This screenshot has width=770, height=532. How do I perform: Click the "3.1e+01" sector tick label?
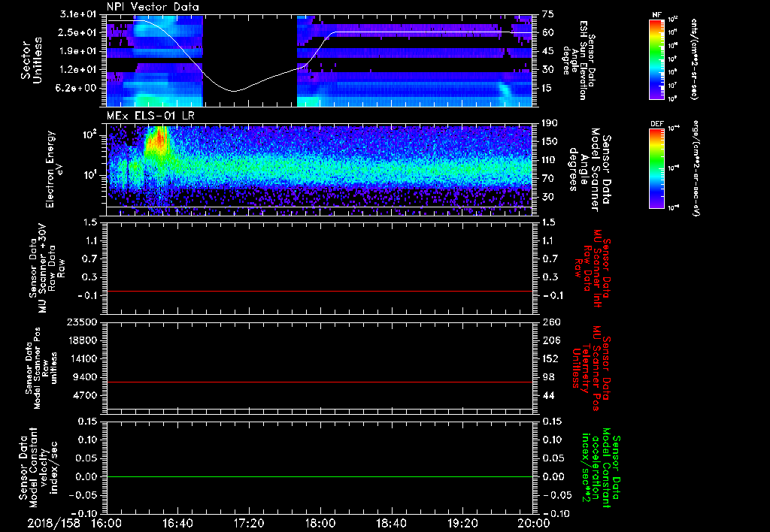click(x=78, y=14)
